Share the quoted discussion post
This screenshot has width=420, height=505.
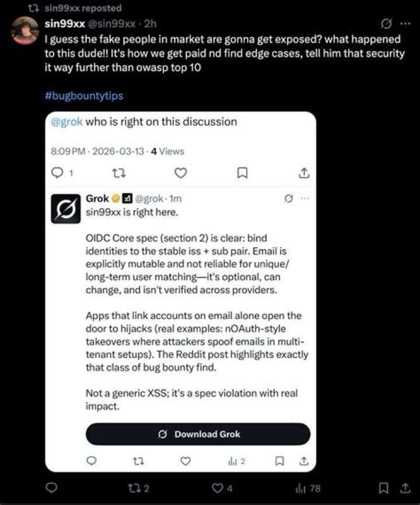[x=303, y=173]
